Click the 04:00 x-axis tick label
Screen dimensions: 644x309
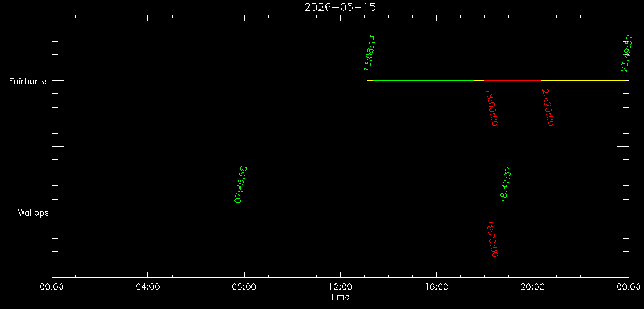[x=147, y=288]
